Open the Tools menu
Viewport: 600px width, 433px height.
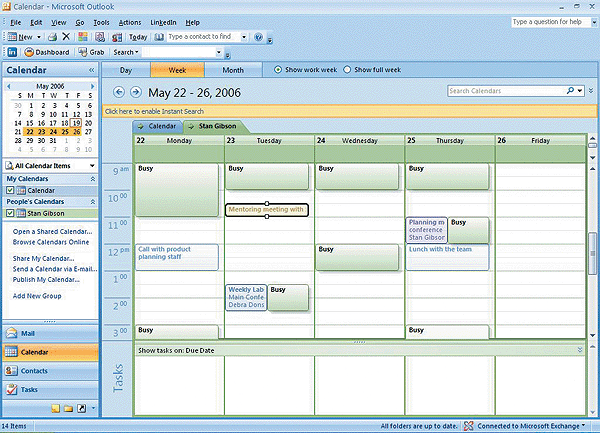coord(101,23)
